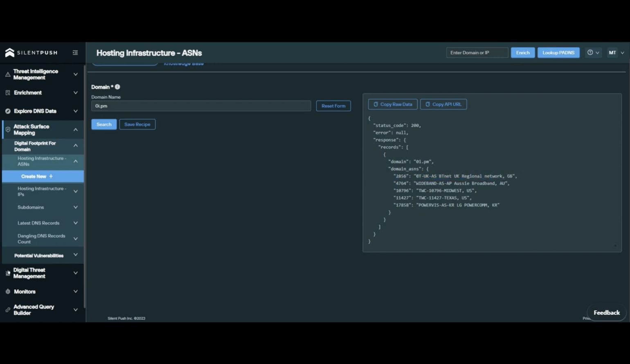Expand Threat Intelligence Management section
Viewport: 630px width, 364px height.
click(76, 74)
